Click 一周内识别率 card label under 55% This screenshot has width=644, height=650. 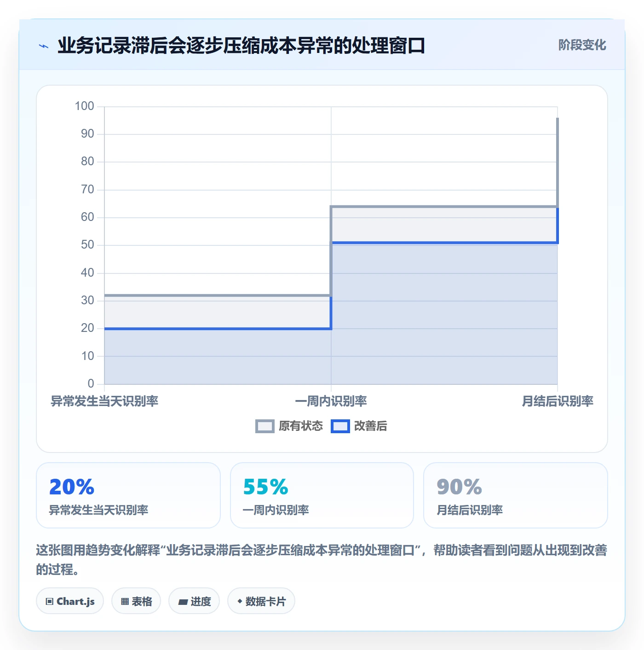276,510
